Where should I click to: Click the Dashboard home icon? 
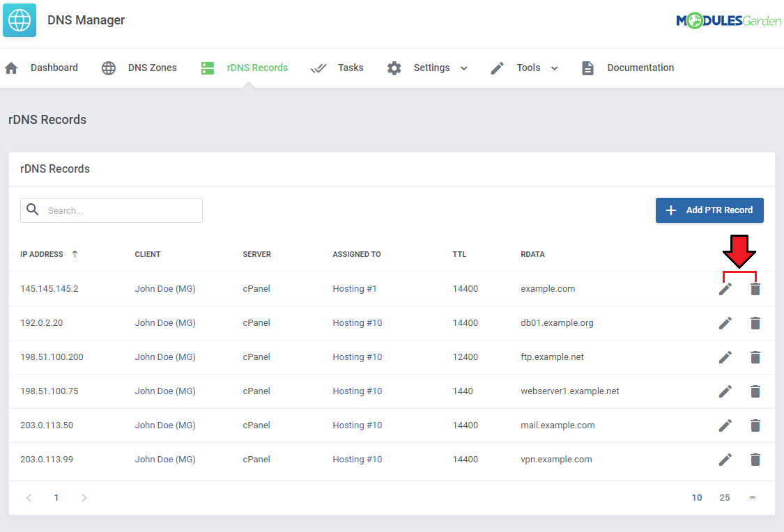pos(12,68)
